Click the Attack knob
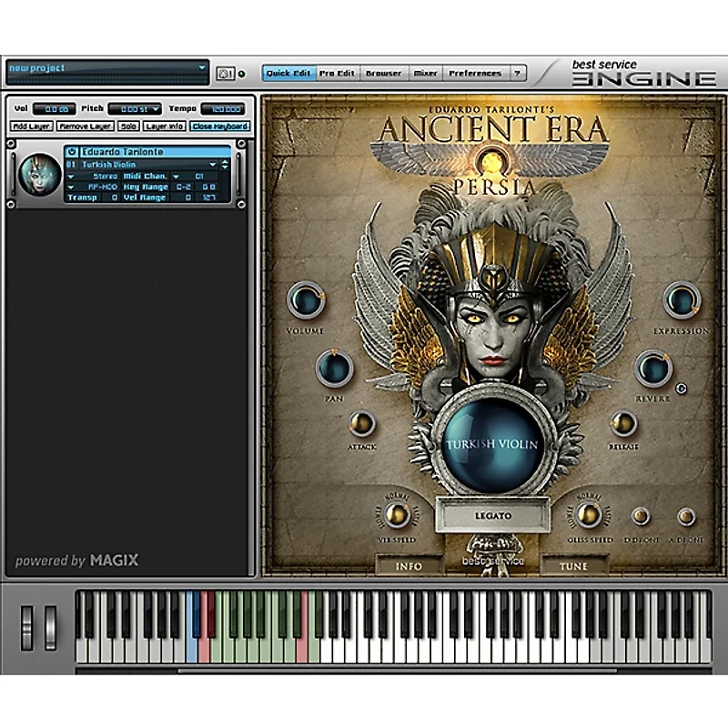The height and width of the screenshot is (728, 728). click(361, 423)
